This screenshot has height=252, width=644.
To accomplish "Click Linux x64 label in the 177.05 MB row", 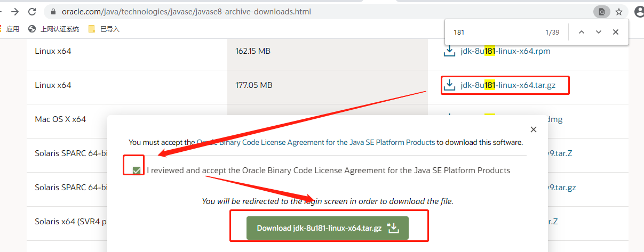I will click(x=53, y=85).
